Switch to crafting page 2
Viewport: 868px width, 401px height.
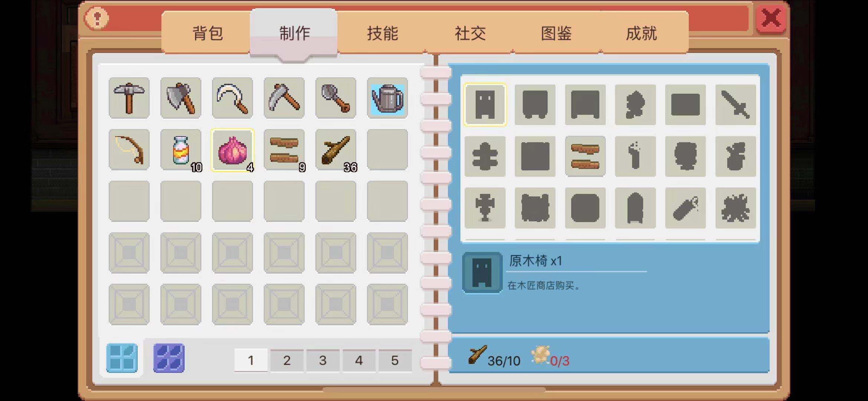(287, 360)
